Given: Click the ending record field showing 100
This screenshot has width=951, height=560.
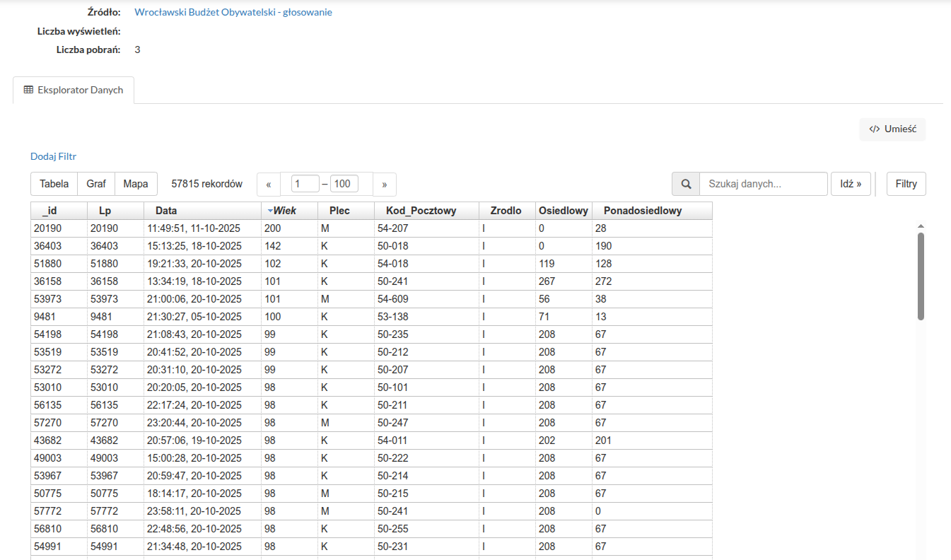Looking at the screenshot, I should pyautogui.click(x=344, y=184).
